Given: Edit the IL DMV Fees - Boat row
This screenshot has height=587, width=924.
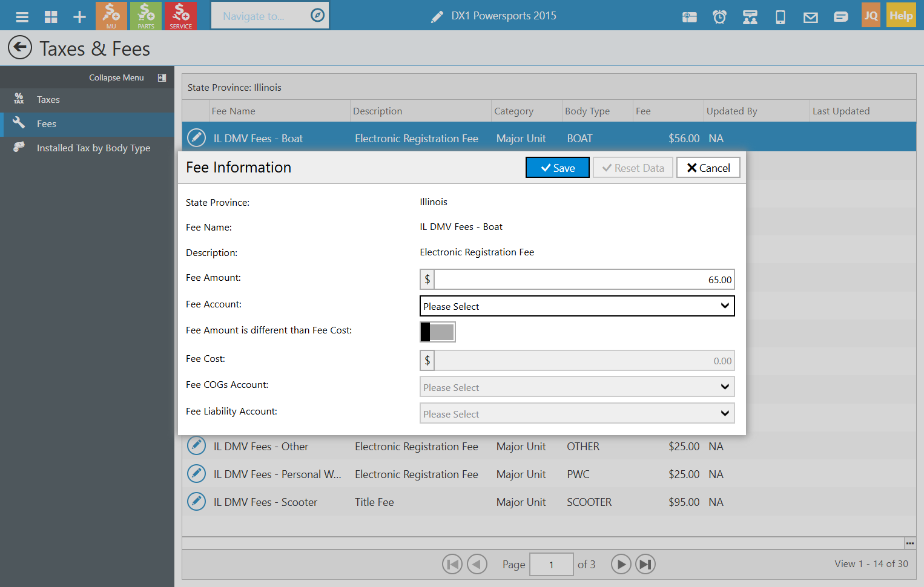Looking at the screenshot, I should click(x=196, y=137).
